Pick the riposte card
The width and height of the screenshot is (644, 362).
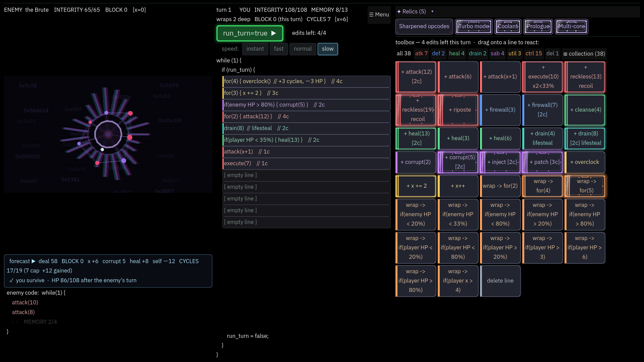coord(458,110)
